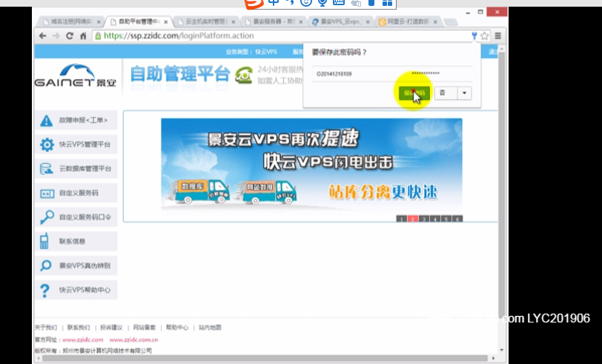Open the 站内地图 footer link
The height and width of the screenshot is (364, 602).
click(x=210, y=328)
